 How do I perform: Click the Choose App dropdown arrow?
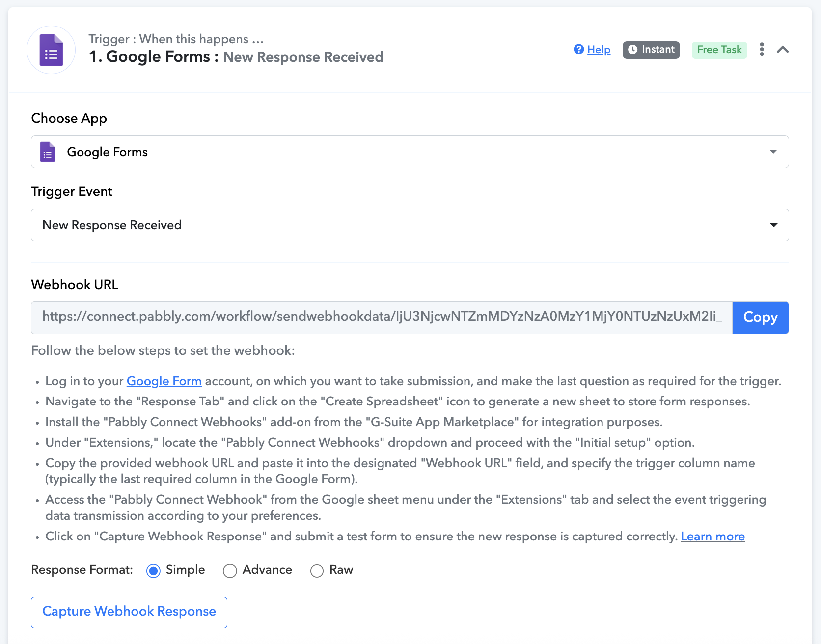773,152
